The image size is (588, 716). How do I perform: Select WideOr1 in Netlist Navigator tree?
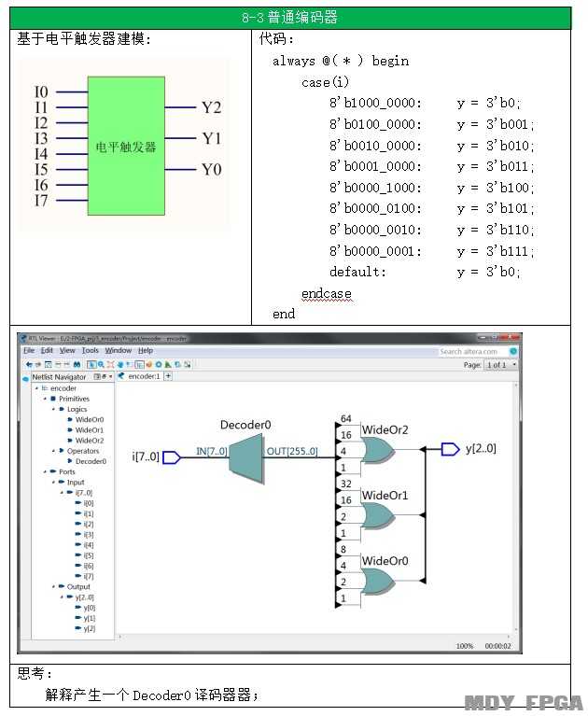click(x=90, y=430)
